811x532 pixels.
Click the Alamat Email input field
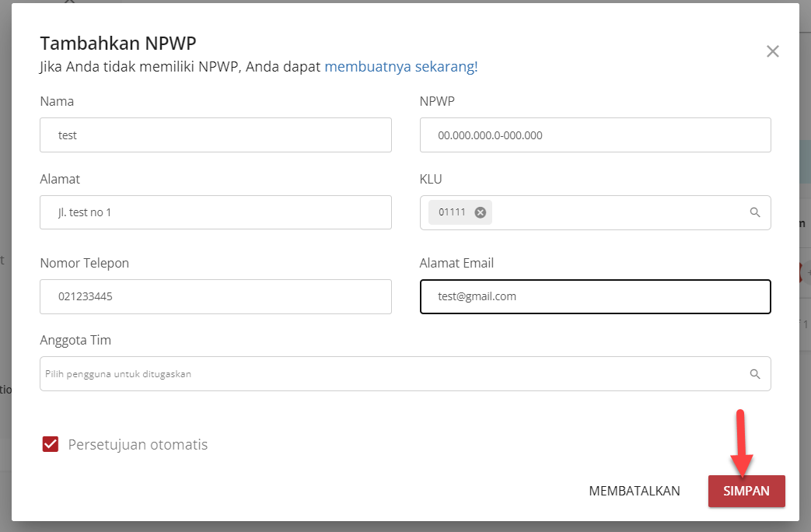595,296
